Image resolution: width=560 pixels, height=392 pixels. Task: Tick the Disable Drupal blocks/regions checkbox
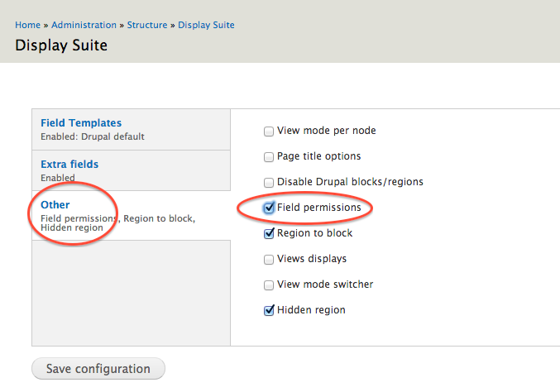point(269,182)
